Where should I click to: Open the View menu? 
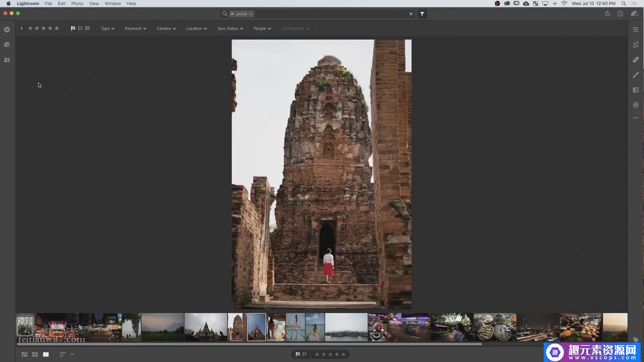(x=94, y=3)
